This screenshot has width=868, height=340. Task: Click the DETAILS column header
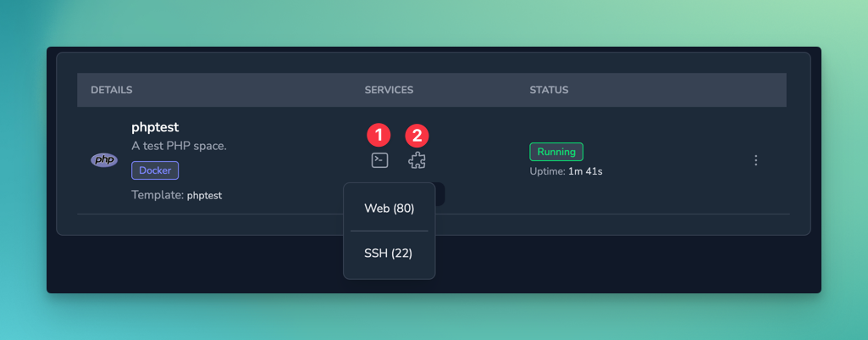click(x=112, y=90)
